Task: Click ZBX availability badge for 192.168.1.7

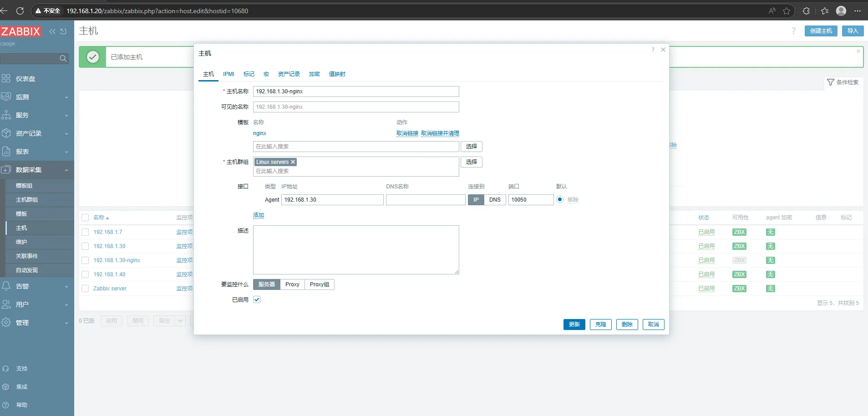Action: [x=739, y=232]
